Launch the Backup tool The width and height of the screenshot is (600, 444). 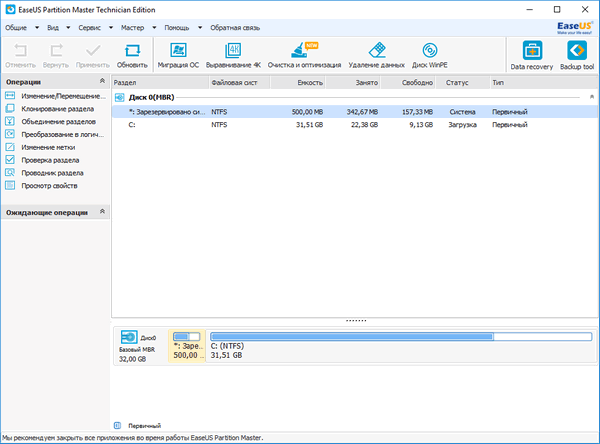[x=577, y=50]
